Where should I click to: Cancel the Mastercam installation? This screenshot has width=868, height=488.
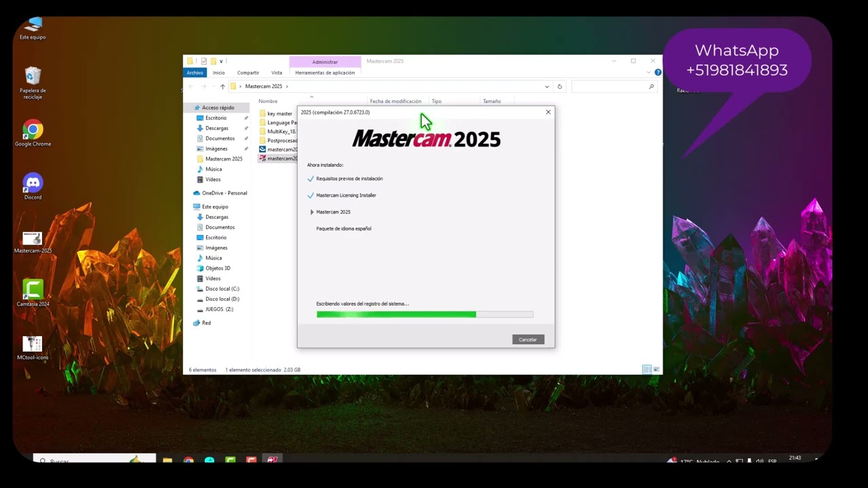pyautogui.click(x=528, y=339)
